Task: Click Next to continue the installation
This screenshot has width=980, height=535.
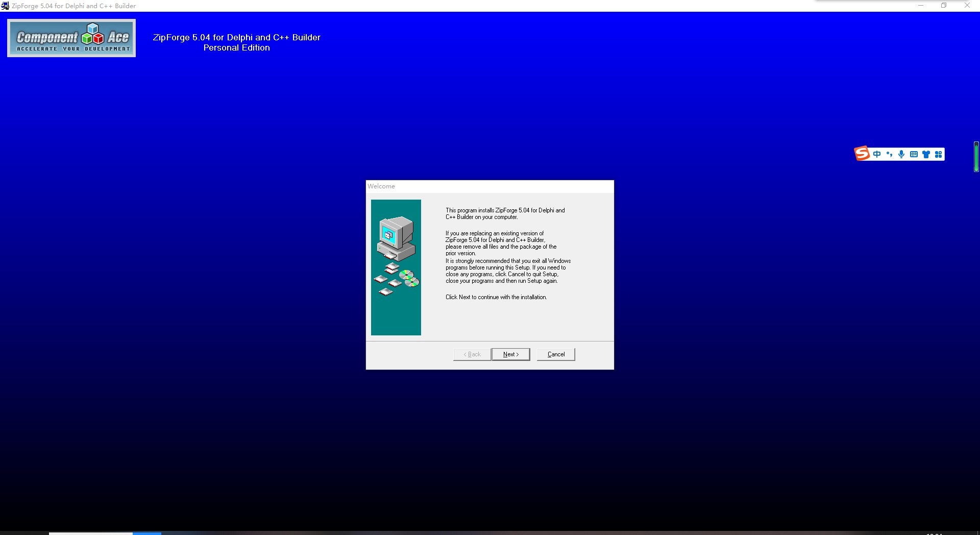Action: (510, 354)
